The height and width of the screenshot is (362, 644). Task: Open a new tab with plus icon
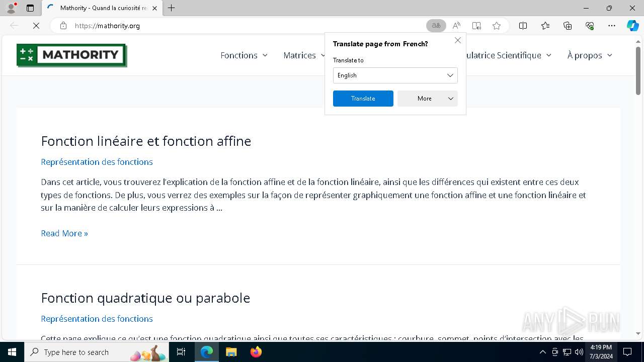pos(172,8)
